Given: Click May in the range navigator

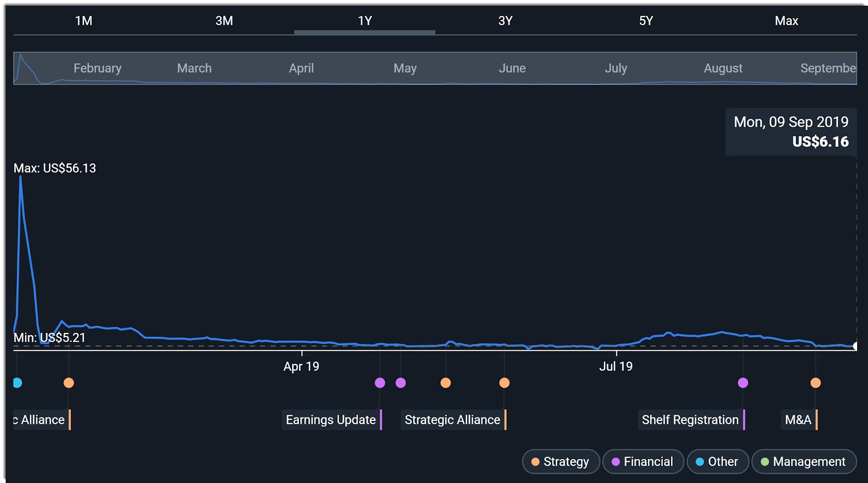Looking at the screenshot, I should tap(405, 68).
